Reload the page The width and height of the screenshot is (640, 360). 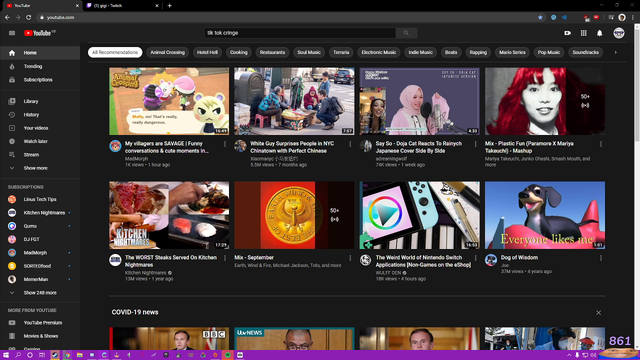tap(29, 18)
